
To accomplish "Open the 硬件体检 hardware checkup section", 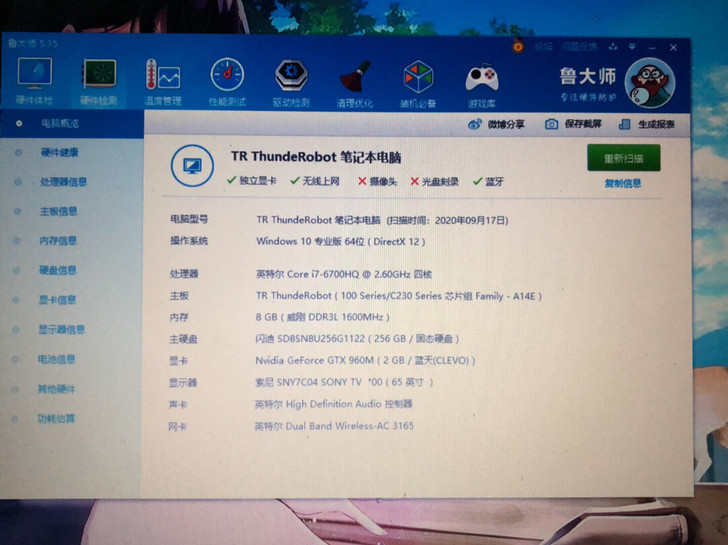I will click(34, 81).
